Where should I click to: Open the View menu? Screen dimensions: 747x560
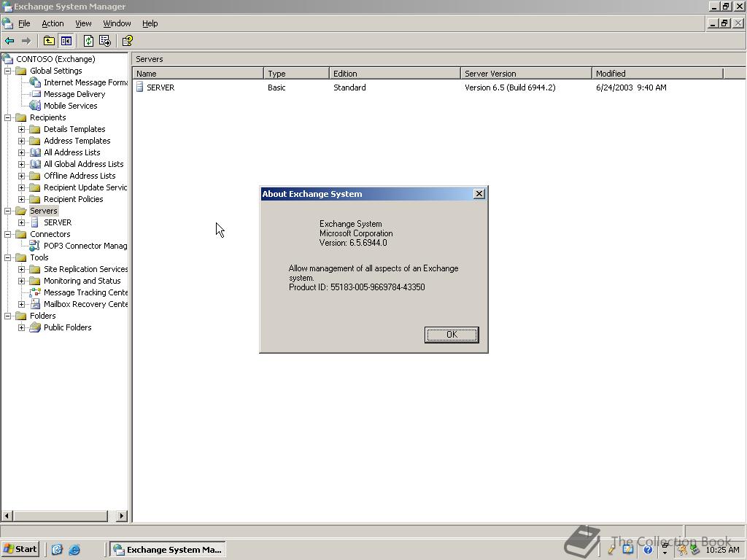[x=83, y=23]
